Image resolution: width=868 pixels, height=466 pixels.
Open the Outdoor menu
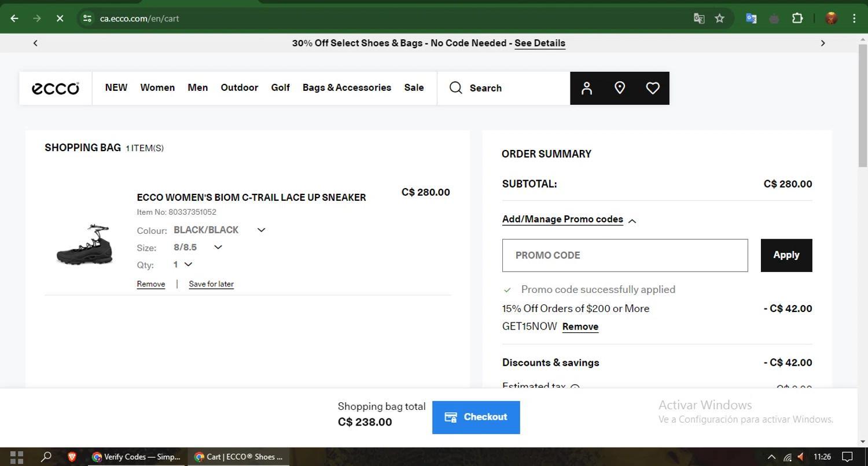[x=240, y=87]
